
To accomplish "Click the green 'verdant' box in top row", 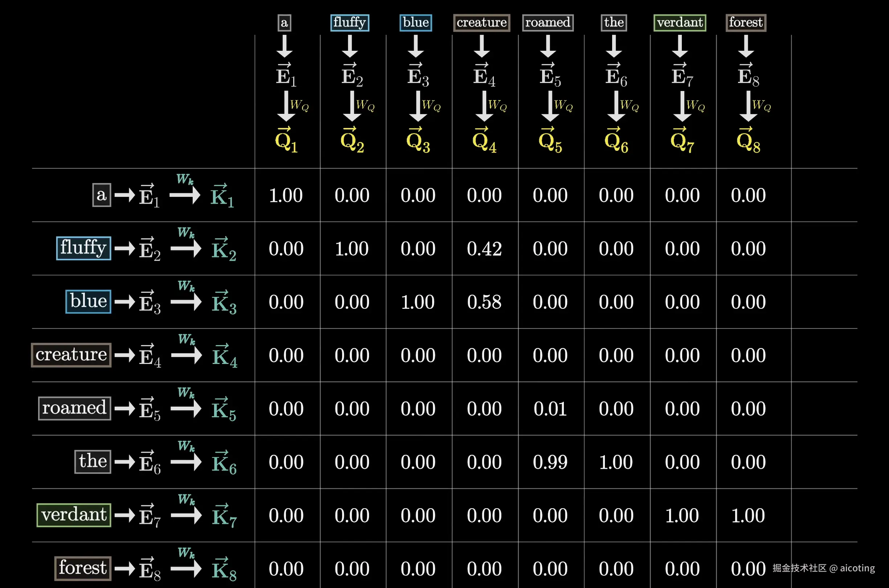I will pyautogui.click(x=680, y=22).
